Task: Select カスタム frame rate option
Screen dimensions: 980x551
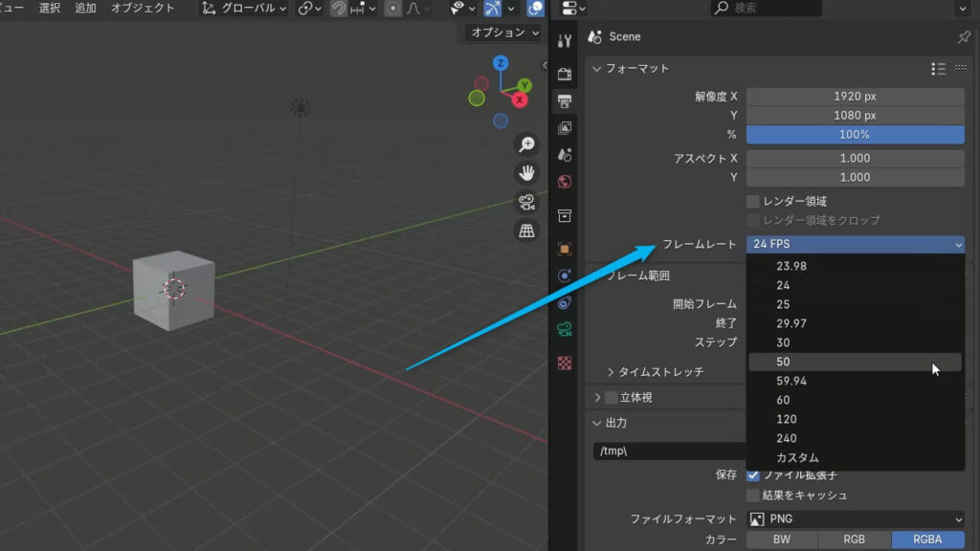Action: [x=855, y=458]
